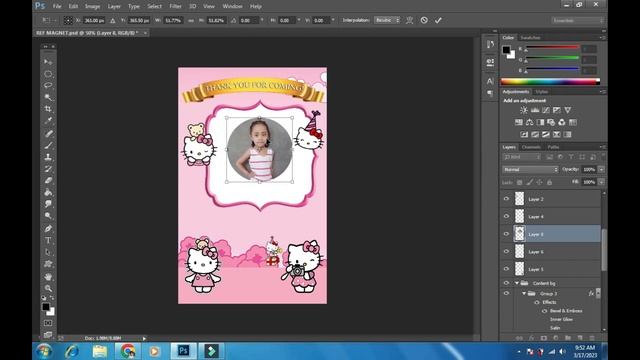Hide Layer 5 visibility eye

pos(506,269)
